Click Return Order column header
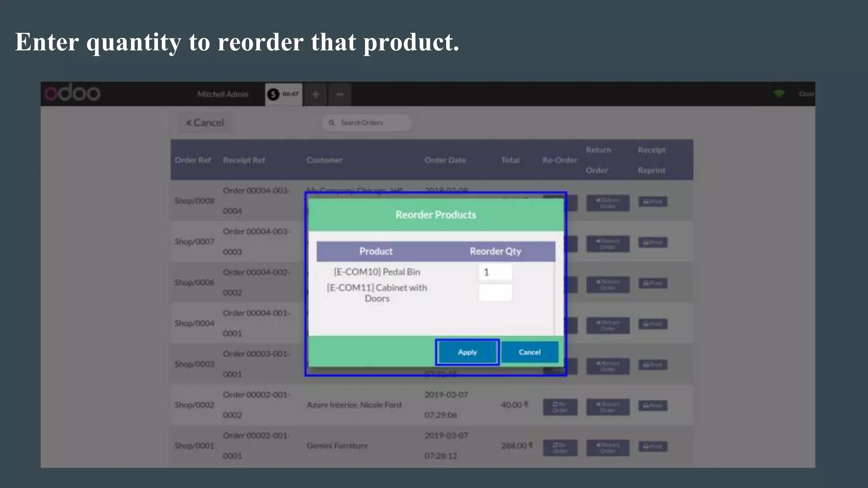The height and width of the screenshot is (488, 868). click(598, 160)
